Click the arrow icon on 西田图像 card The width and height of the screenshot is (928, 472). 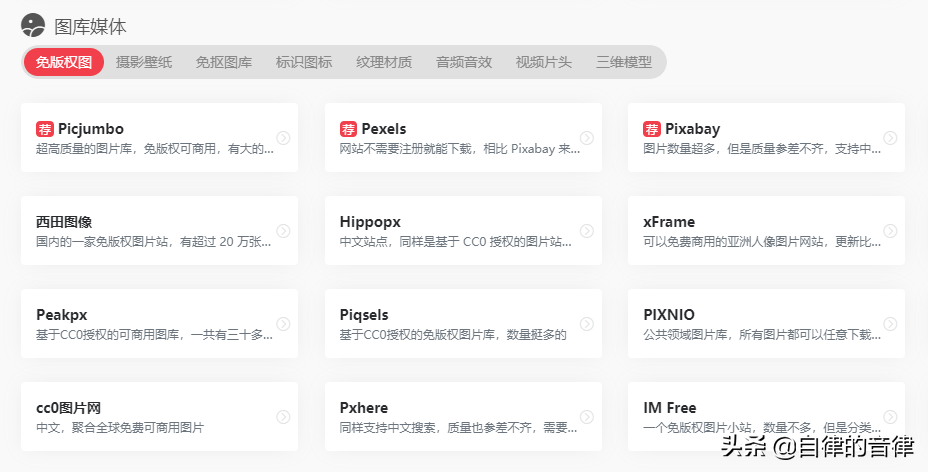click(x=283, y=231)
